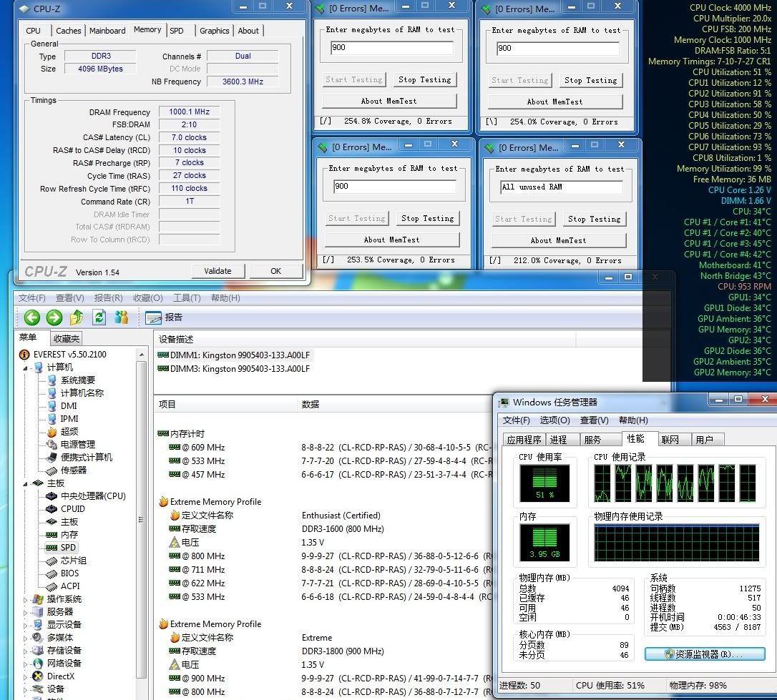Open the 工具(T) menu in EVEREST
Screen dimensions: 777x700
187,298
